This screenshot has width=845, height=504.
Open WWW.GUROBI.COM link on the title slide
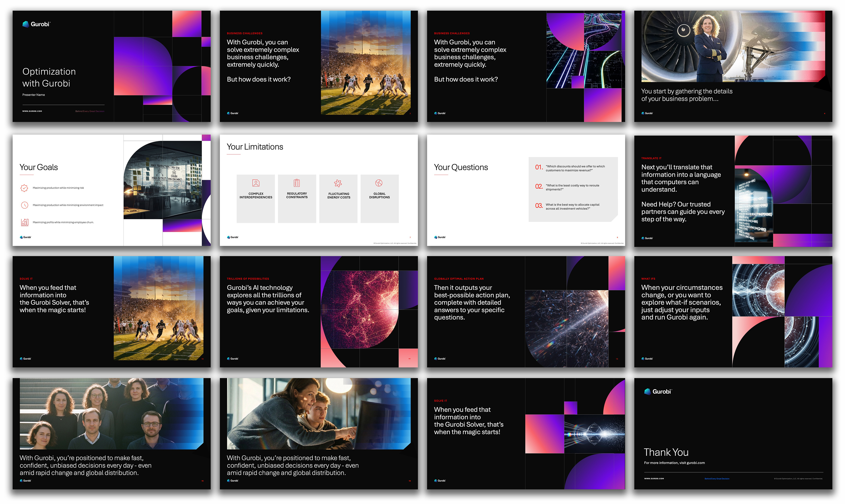tap(32, 111)
